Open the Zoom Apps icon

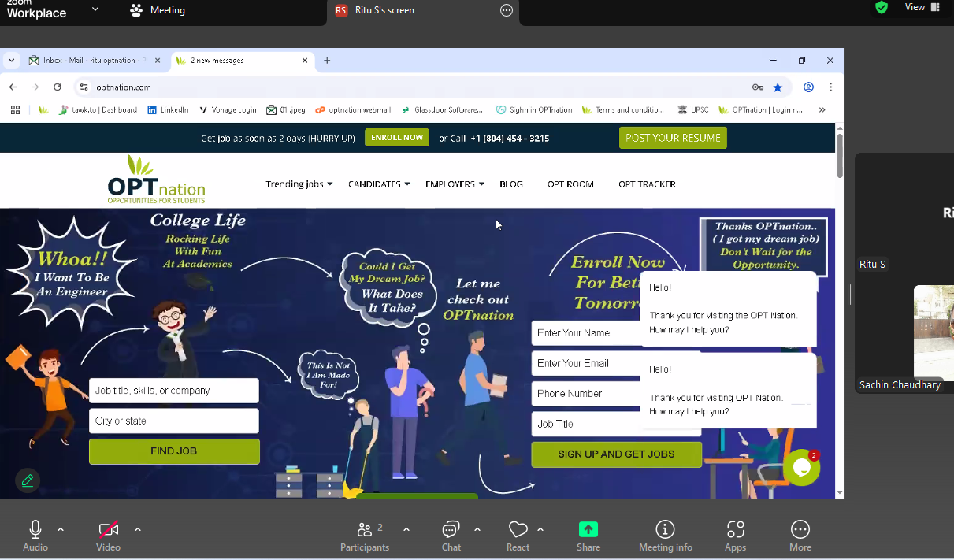pos(735,530)
